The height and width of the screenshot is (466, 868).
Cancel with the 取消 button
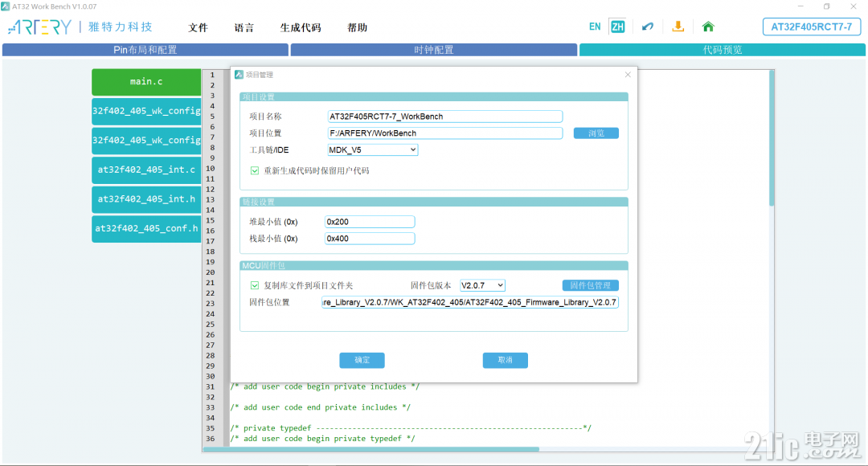[x=506, y=360]
